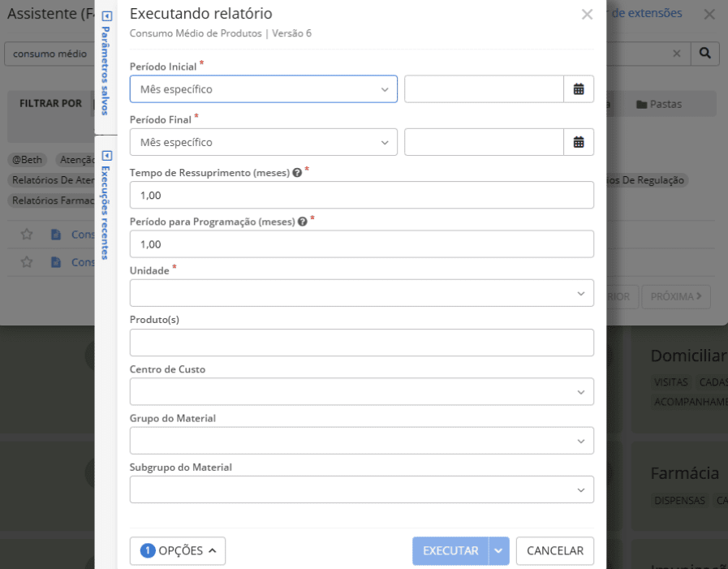Click the Produto(s) input field
This screenshot has width=728, height=569.
(361, 343)
